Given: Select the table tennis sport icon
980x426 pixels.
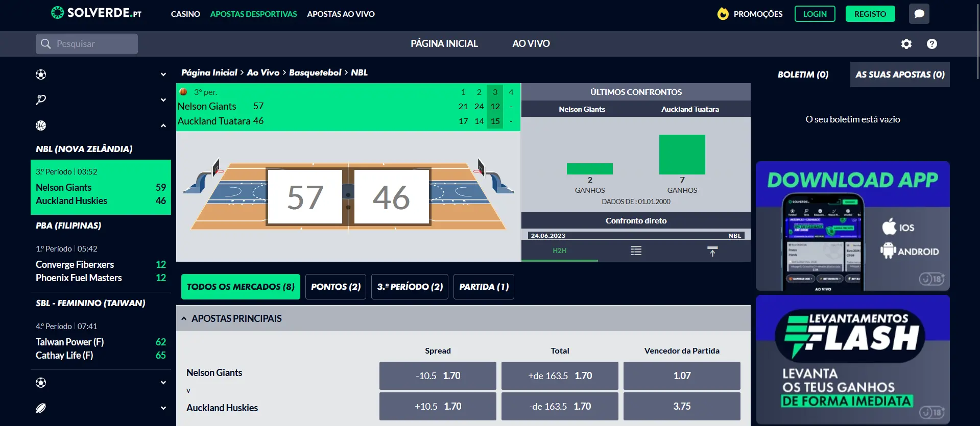Looking at the screenshot, I should (x=41, y=99).
